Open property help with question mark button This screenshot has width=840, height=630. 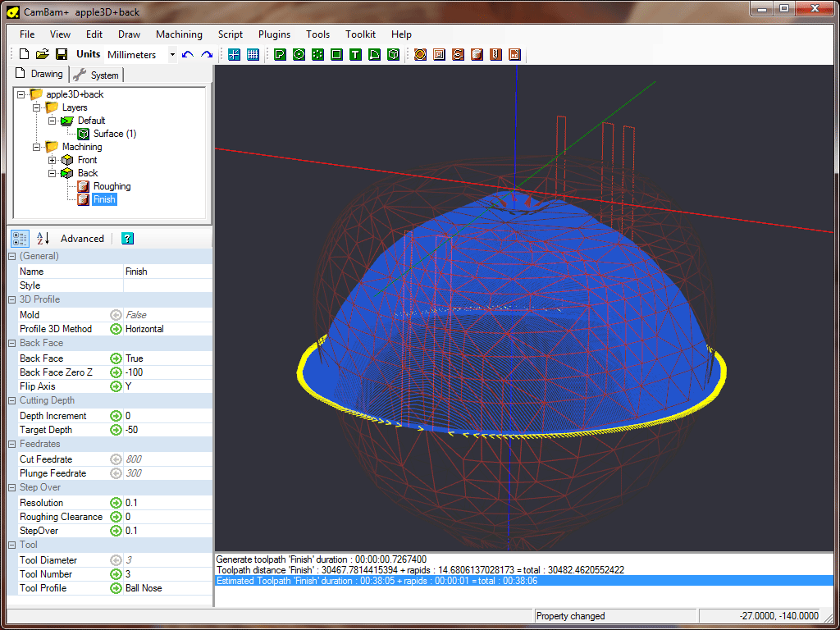127,239
